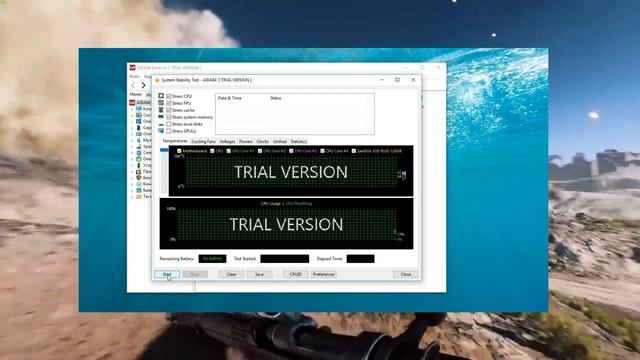Uncheck the Stress FPU checkbox
This screenshot has height=360, width=640.
[x=169, y=103]
